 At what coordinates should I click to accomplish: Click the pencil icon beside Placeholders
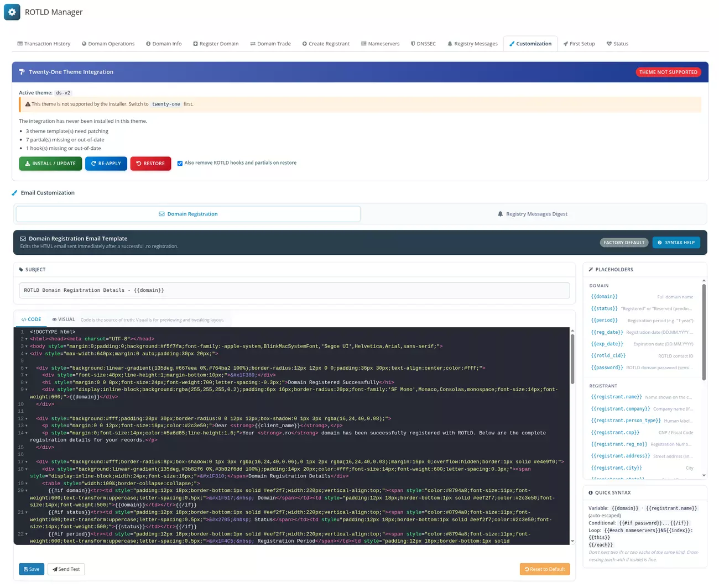(x=591, y=270)
